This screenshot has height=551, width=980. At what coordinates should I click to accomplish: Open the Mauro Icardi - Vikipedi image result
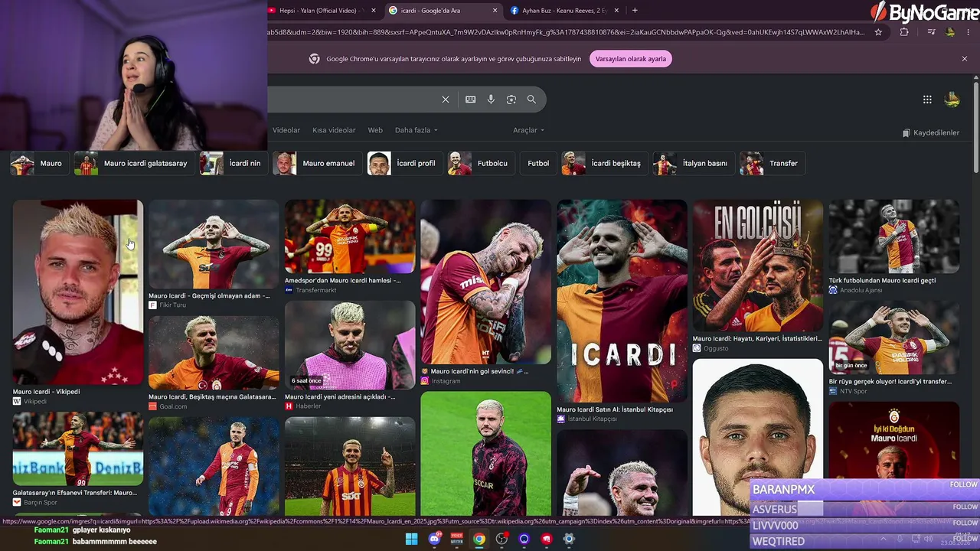pyautogui.click(x=78, y=292)
